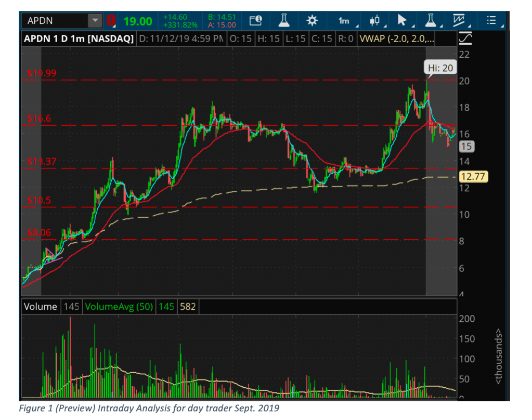The width and height of the screenshot is (532, 420).
Task: Expand the 1m timeframe selector
Action: click(346, 21)
